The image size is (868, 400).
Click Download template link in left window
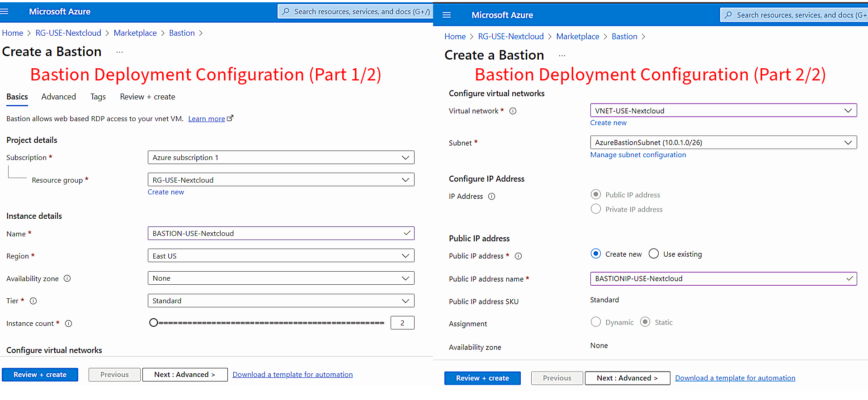tap(292, 375)
